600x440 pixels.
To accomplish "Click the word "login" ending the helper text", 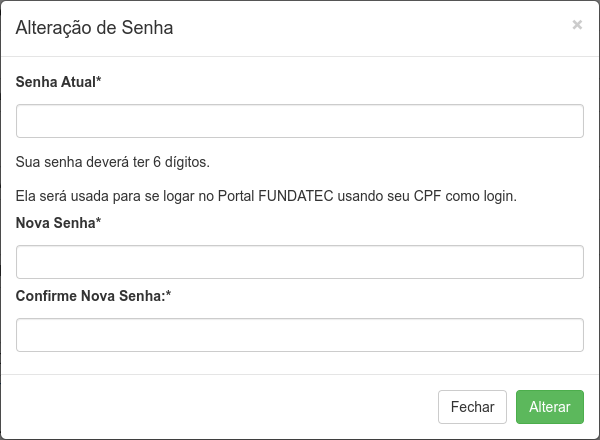I will pos(498,196).
